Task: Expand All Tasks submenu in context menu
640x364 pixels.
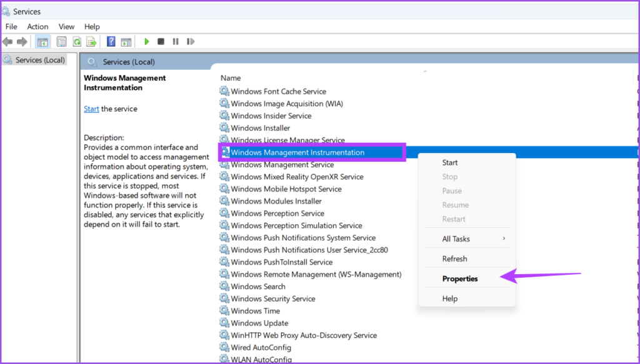Action: pyautogui.click(x=467, y=239)
